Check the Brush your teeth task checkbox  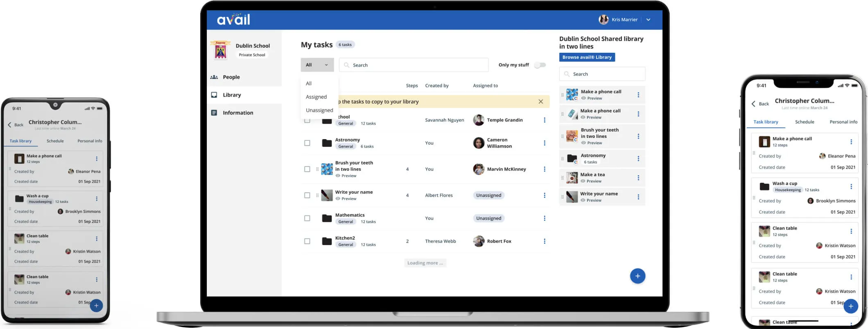pos(307,169)
